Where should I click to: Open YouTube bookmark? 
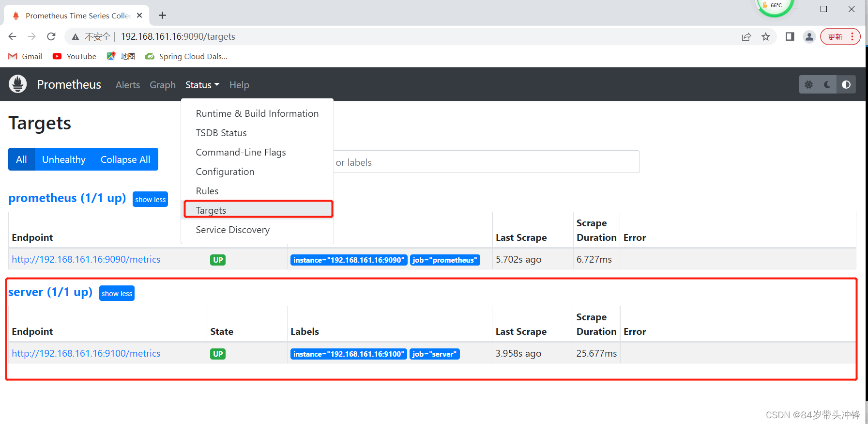coord(75,56)
